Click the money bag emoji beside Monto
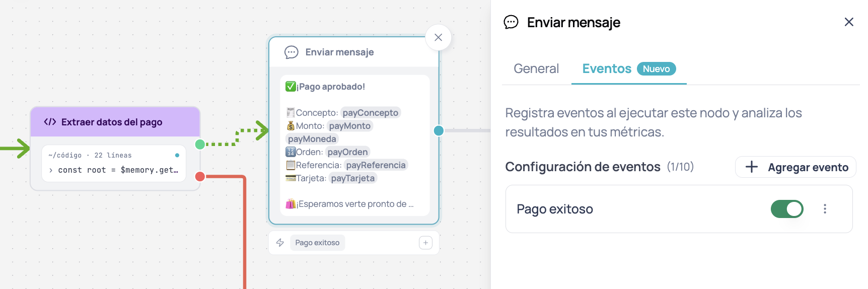Screen dimensions: 868x289 pyautogui.click(x=291, y=126)
